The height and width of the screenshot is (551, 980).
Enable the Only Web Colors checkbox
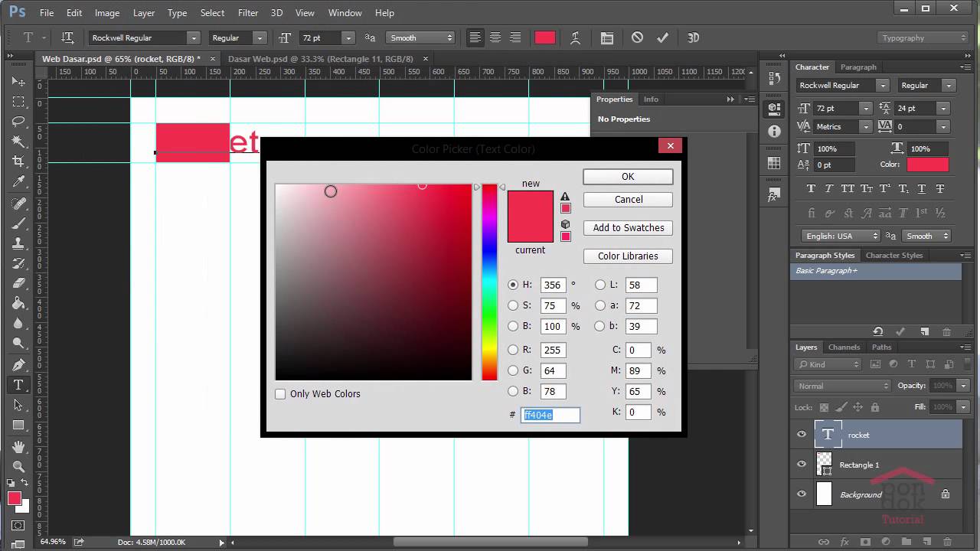pyautogui.click(x=280, y=394)
